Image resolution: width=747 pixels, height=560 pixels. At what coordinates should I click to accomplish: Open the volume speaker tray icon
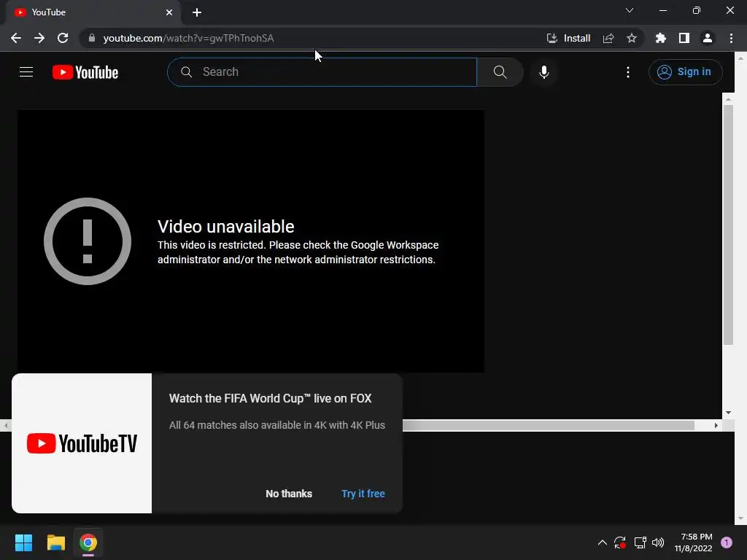pos(658,542)
